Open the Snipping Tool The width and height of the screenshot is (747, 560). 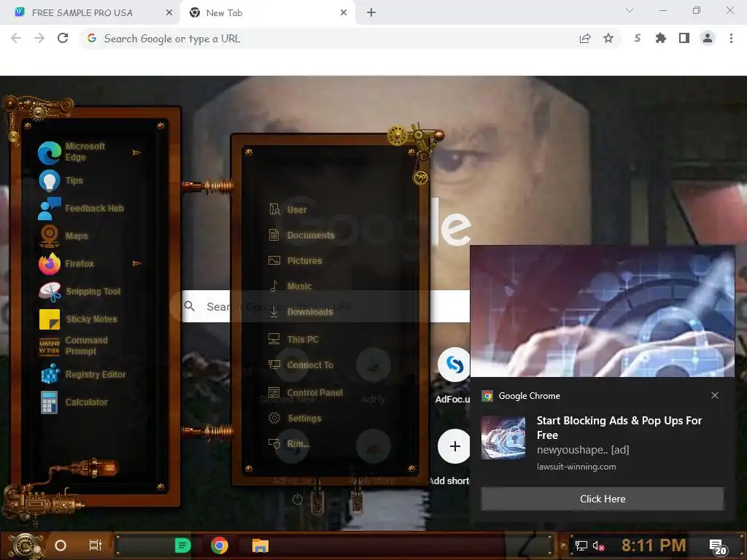coord(80,291)
